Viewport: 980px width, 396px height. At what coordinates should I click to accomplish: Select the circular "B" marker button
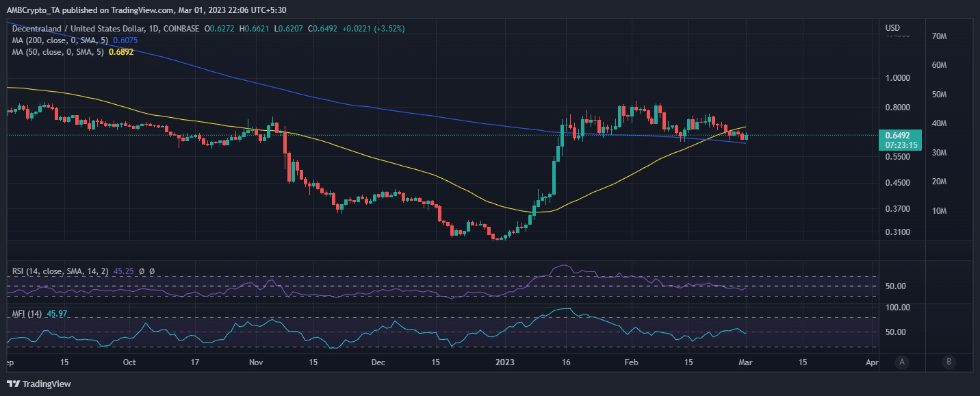point(949,362)
